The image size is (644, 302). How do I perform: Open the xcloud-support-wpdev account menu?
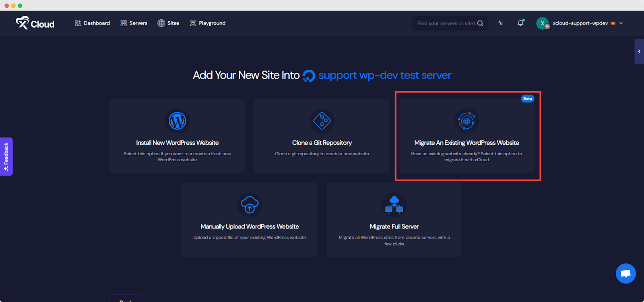coord(580,23)
